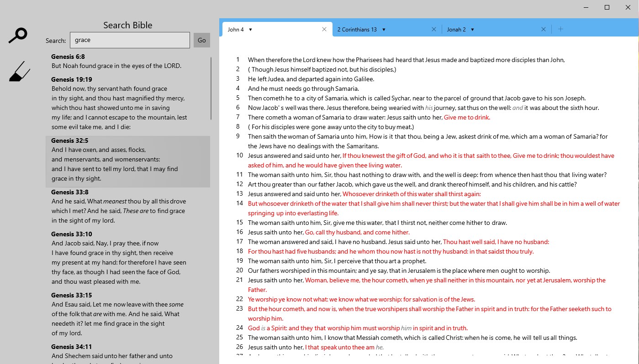This screenshot has height=364, width=639.
Task: Open the Search Bible panel via magnifier icon
Action: 18,35
